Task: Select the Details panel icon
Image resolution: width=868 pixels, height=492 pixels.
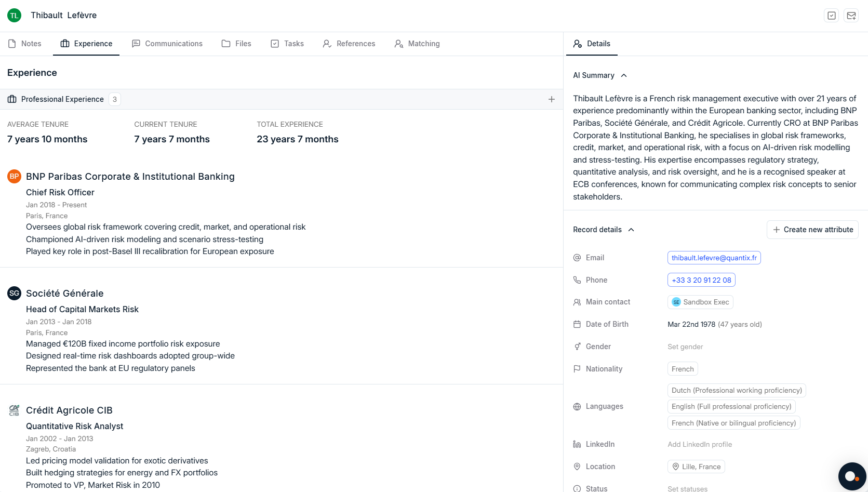Action: (x=577, y=44)
